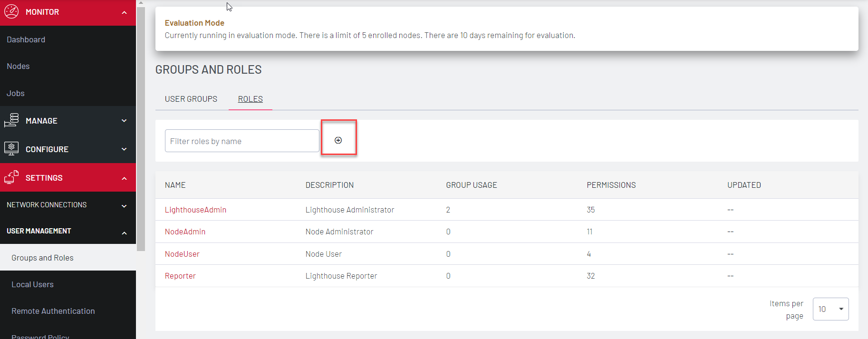Open the Items per page dropdown
This screenshot has width=868, height=339.
point(830,309)
